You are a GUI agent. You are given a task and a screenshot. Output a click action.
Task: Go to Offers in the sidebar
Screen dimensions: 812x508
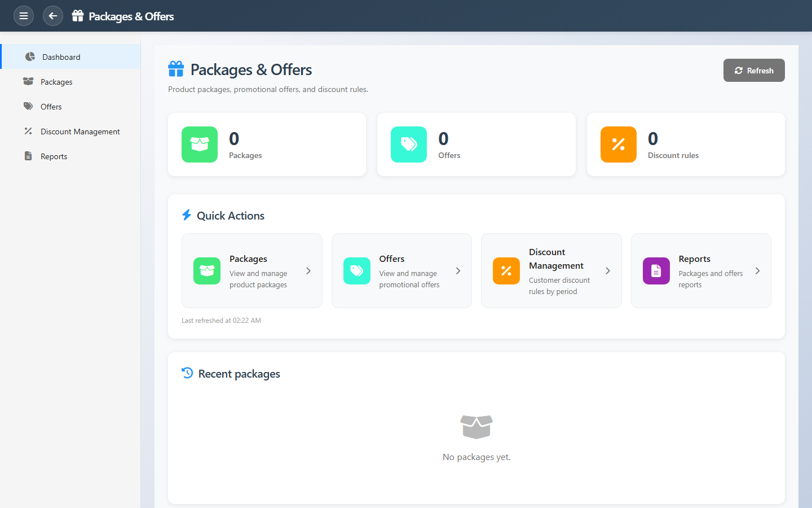pyautogui.click(x=51, y=107)
